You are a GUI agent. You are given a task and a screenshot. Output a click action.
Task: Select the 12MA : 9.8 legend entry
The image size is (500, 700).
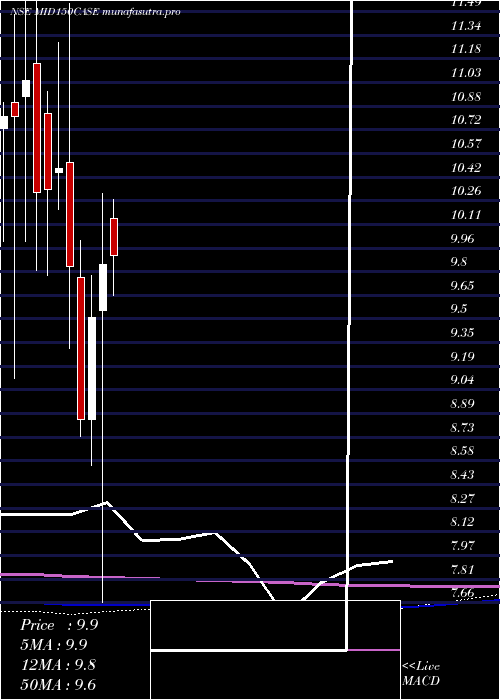58,664
